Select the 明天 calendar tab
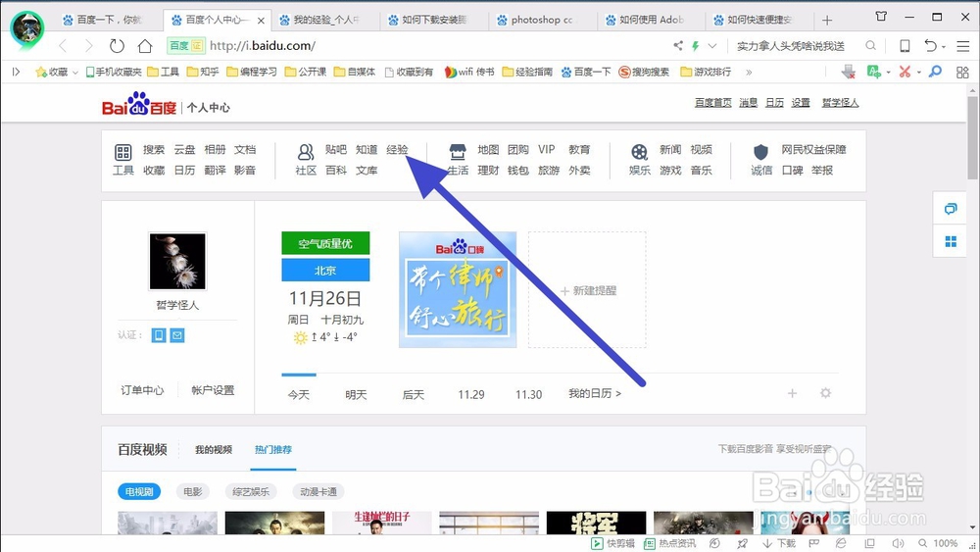980x552 pixels. click(356, 394)
